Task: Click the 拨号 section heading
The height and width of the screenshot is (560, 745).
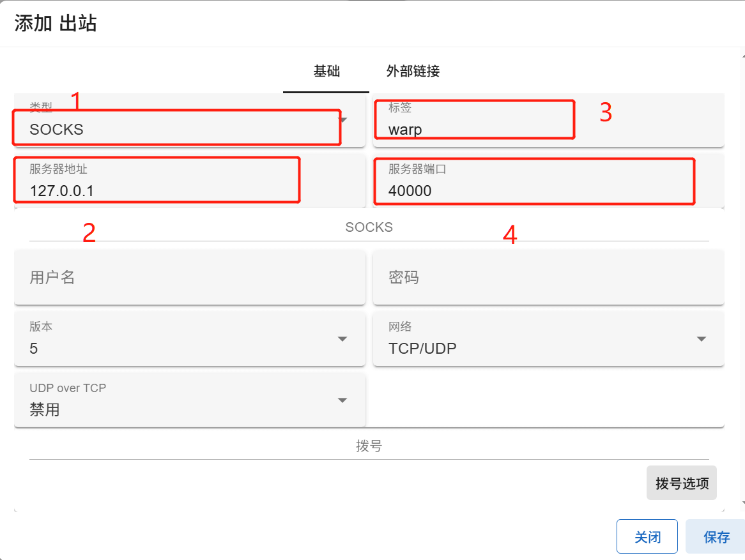Action: click(x=369, y=446)
